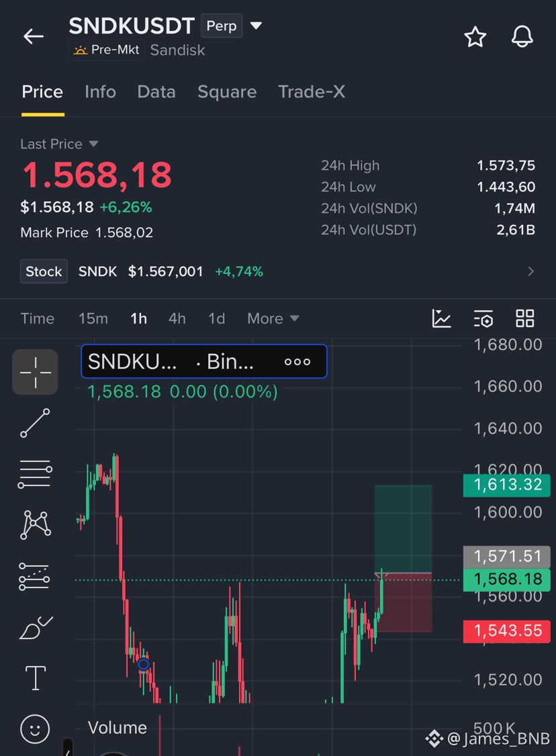Image resolution: width=556 pixels, height=756 pixels.
Task: Click the 24h Vol(SNDK) value 1,74M
Action: pyautogui.click(x=514, y=208)
